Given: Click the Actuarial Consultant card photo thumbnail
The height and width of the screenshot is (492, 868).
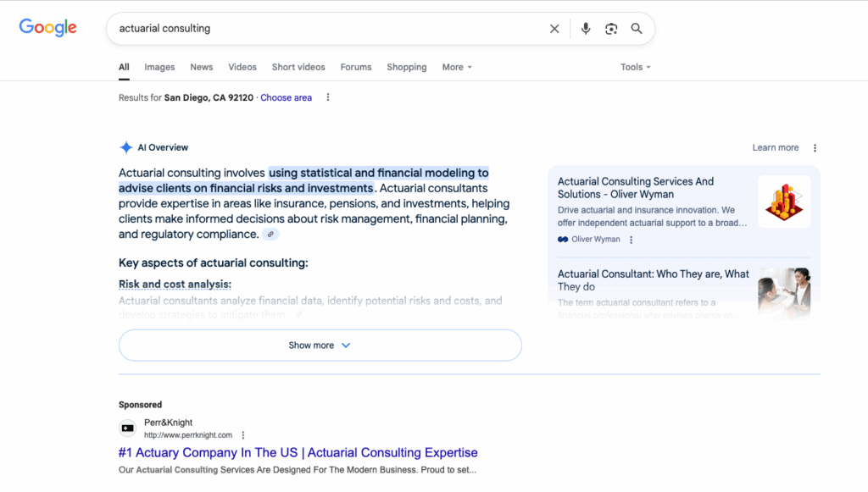Looking at the screenshot, I should coord(784,294).
